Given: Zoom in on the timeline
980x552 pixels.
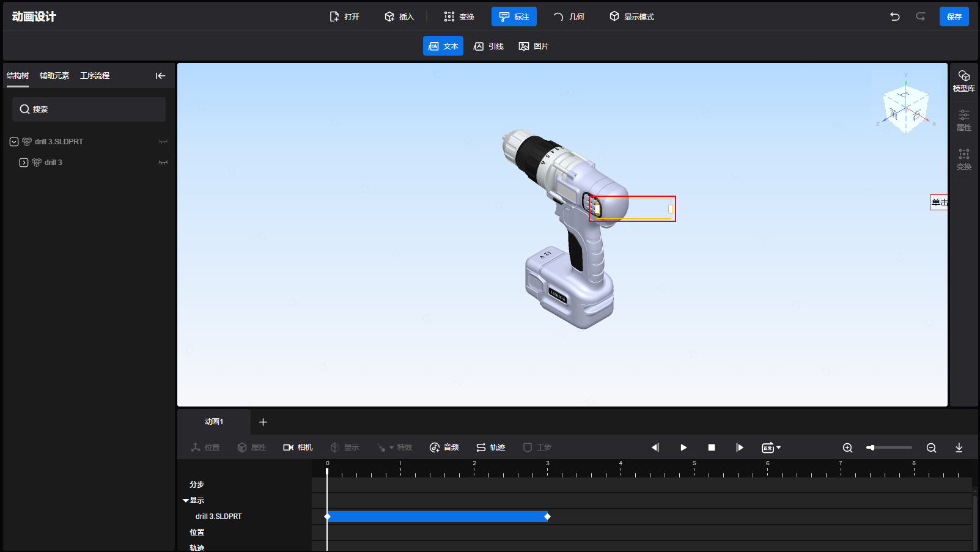Looking at the screenshot, I should click(847, 447).
